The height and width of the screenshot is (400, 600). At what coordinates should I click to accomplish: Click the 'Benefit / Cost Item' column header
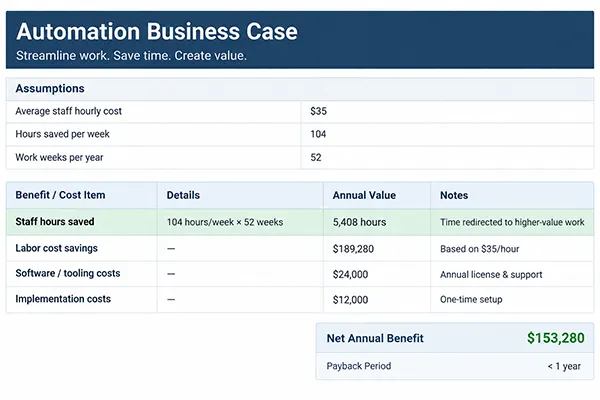click(x=60, y=195)
